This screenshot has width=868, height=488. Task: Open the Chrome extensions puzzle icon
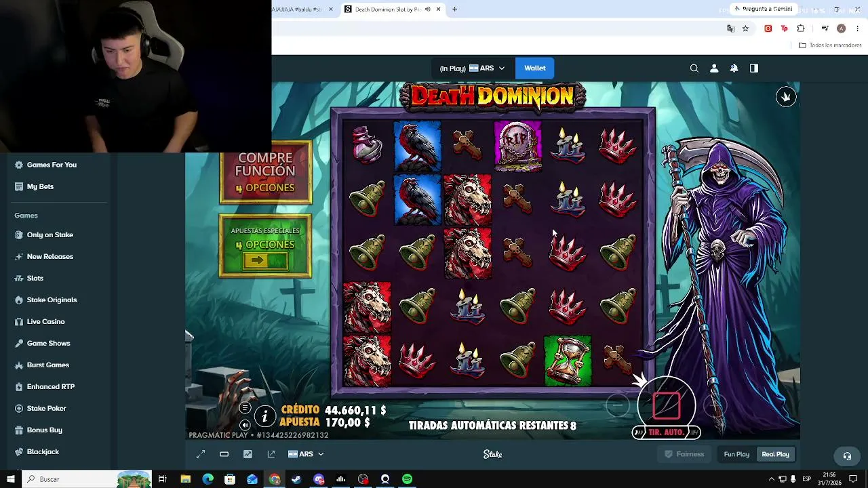[801, 28]
